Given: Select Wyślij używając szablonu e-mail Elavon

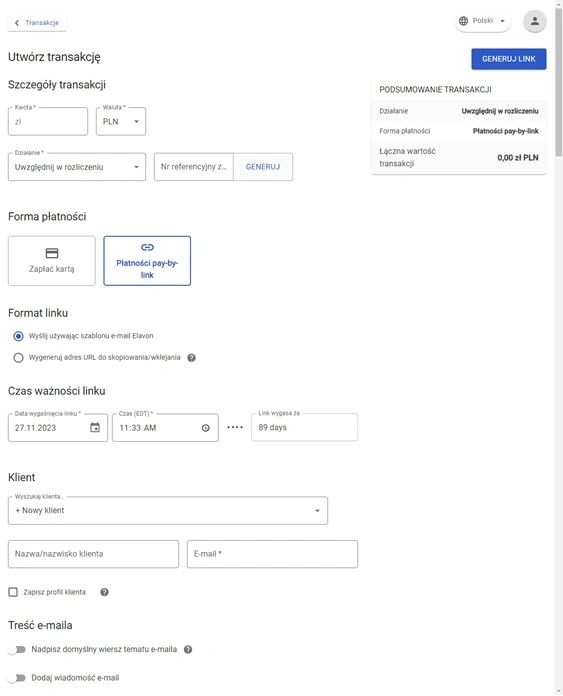Looking at the screenshot, I should click(x=18, y=336).
